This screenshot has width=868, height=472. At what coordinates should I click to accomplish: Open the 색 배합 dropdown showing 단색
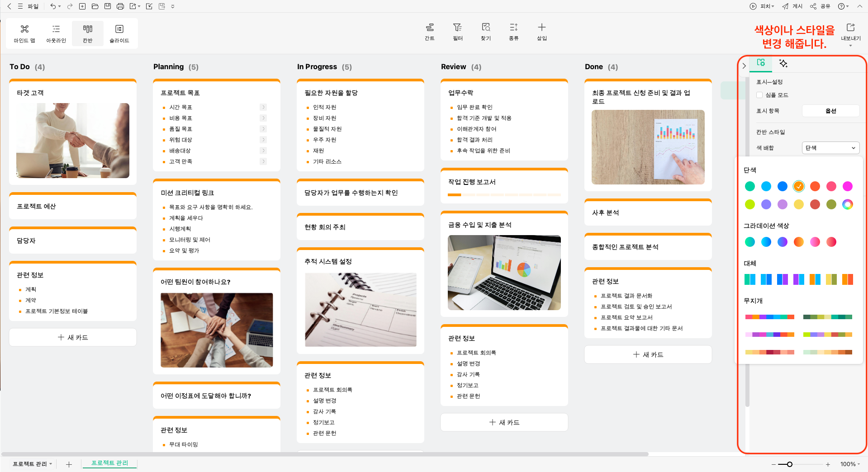pos(830,147)
